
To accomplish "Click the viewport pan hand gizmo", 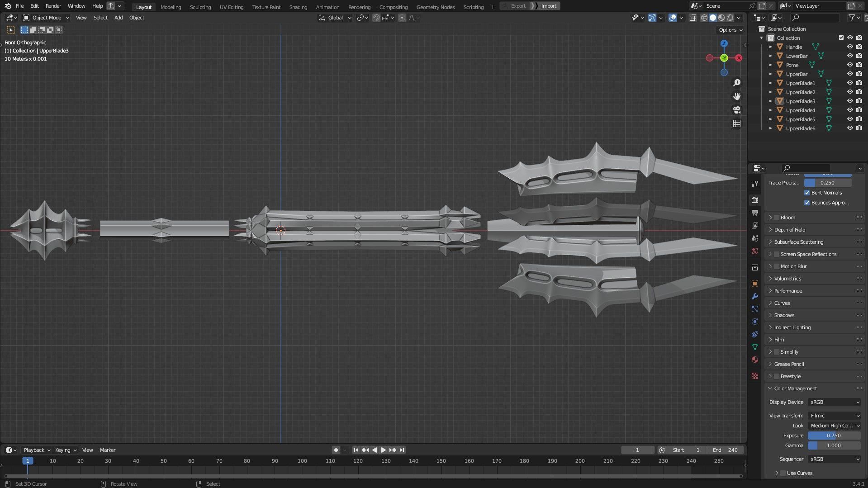I will (x=737, y=96).
